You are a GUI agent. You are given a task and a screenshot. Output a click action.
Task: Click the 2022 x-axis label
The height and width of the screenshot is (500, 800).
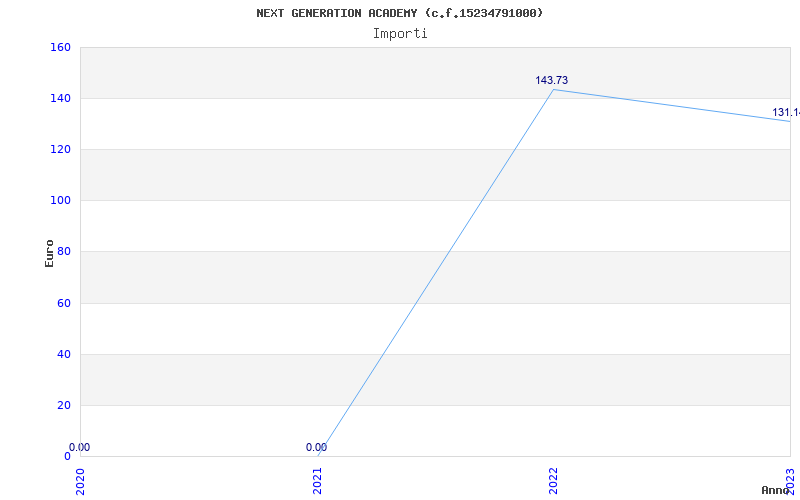(x=554, y=481)
